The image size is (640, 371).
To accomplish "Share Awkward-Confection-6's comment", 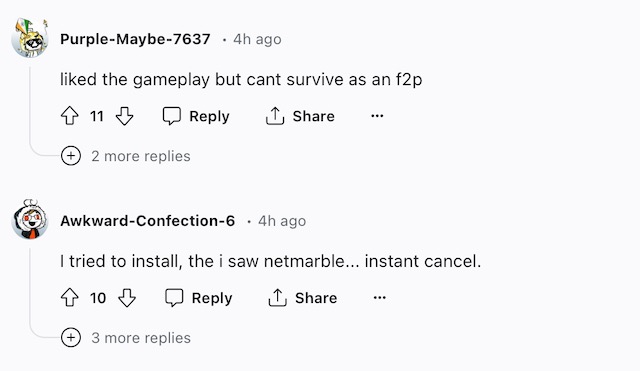I will tap(302, 298).
